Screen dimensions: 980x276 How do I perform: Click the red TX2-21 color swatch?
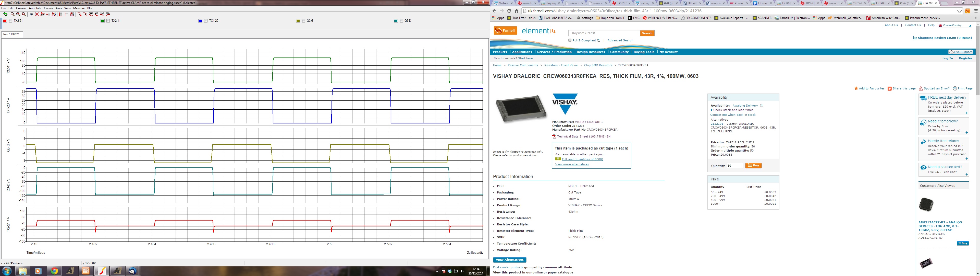(x=5, y=21)
